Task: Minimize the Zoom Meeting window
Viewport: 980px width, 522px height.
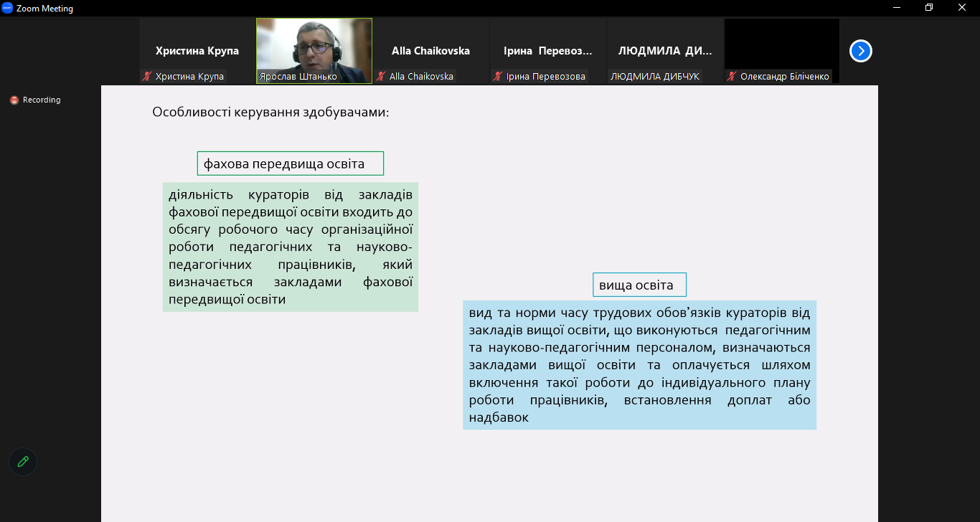Action: (897, 8)
